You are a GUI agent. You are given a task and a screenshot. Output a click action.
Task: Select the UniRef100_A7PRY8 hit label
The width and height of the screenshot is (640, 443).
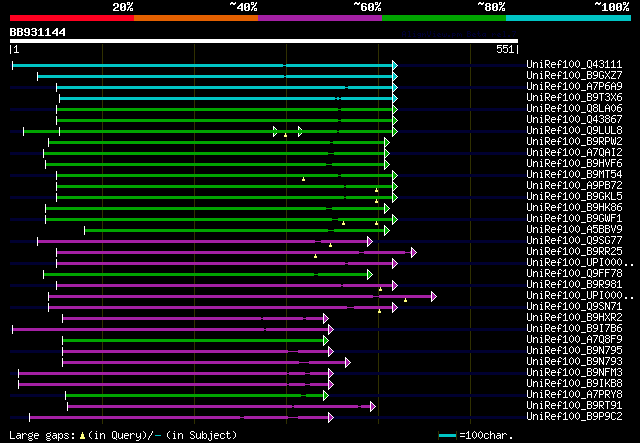(x=574, y=395)
